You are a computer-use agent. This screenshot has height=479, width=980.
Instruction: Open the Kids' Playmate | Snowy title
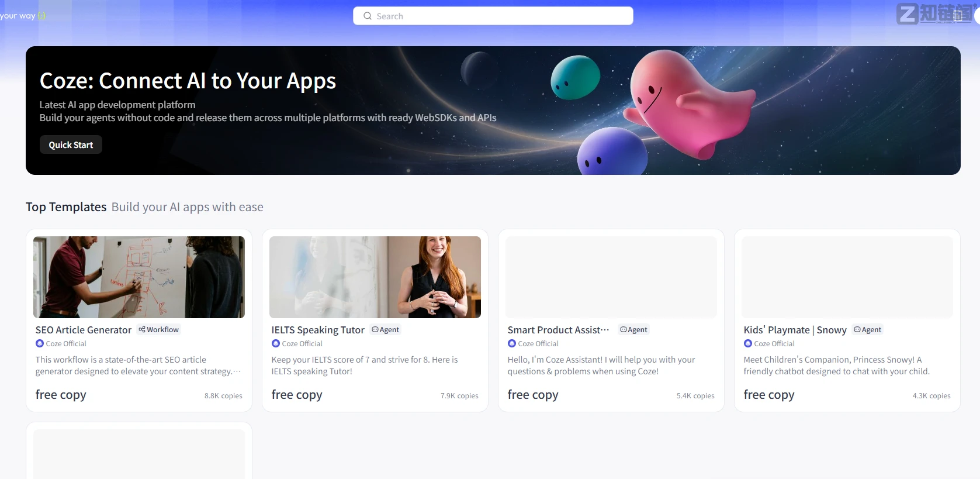coord(795,330)
